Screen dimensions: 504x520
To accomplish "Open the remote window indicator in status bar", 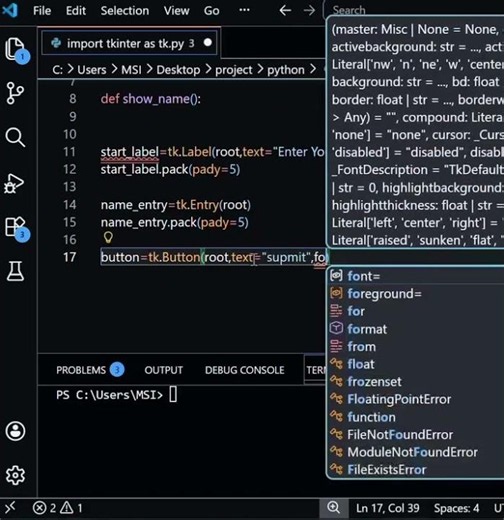I will tap(10, 508).
